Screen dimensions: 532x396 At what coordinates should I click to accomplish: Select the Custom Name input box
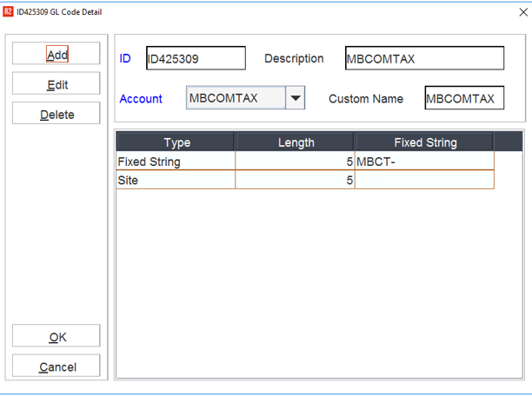pos(464,99)
